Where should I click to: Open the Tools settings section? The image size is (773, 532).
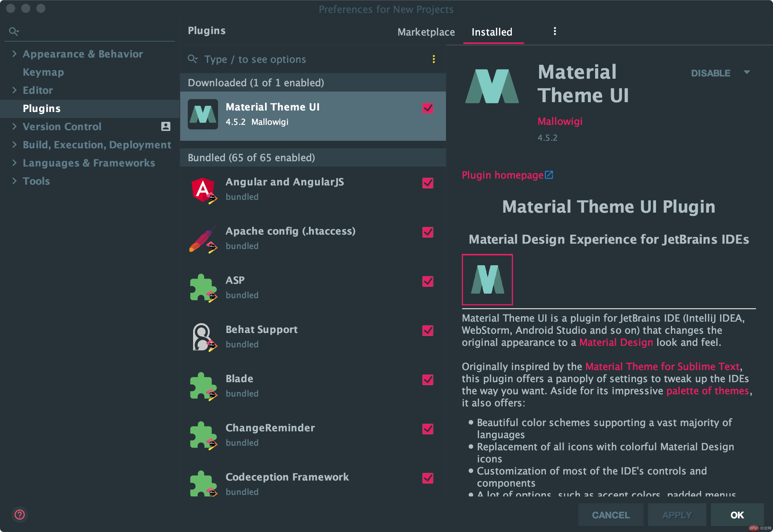click(x=36, y=181)
